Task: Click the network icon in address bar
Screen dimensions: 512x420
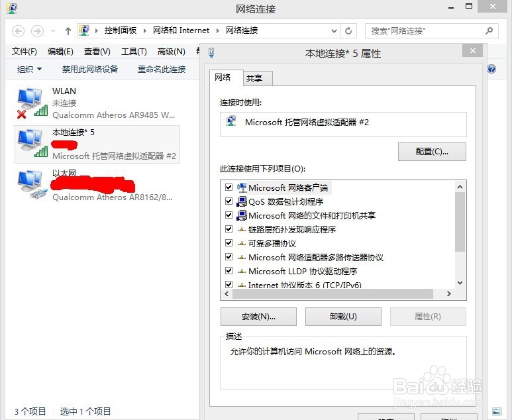Action: (x=84, y=30)
